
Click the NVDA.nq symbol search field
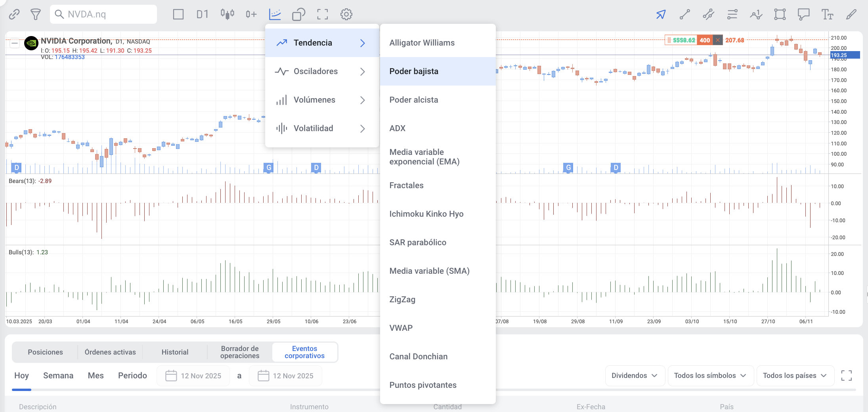[x=103, y=14]
